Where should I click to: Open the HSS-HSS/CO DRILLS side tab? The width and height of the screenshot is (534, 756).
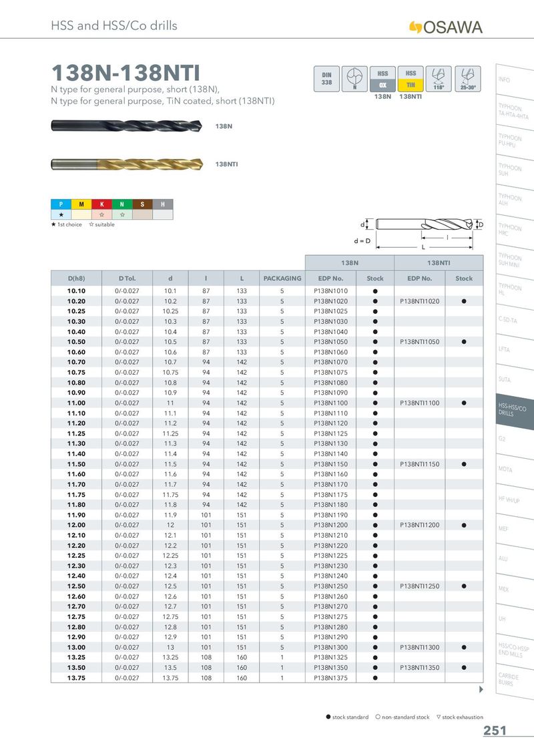tap(514, 411)
